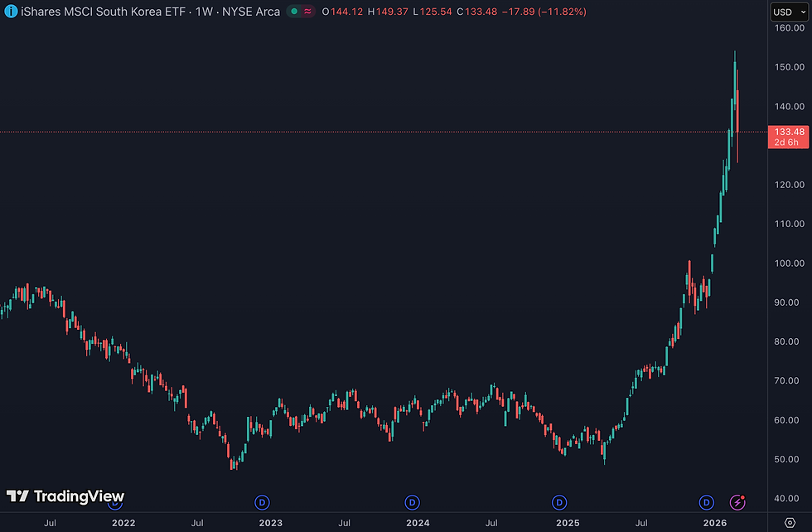The width and height of the screenshot is (812, 532).
Task: Open the dividend marker near 2026
Action: click(706, 502)
